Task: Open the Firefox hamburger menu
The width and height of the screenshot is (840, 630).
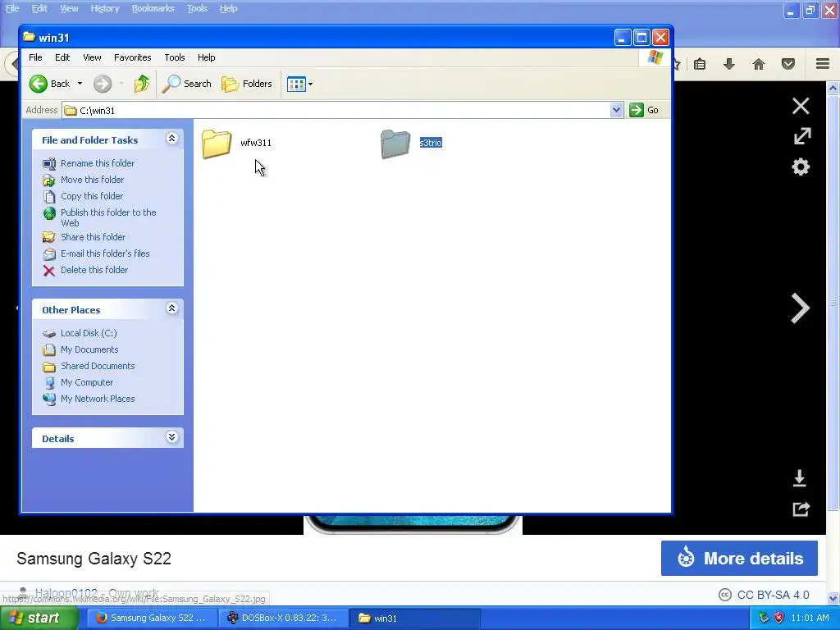Action: pyautogui.click(x=823, y=64)
